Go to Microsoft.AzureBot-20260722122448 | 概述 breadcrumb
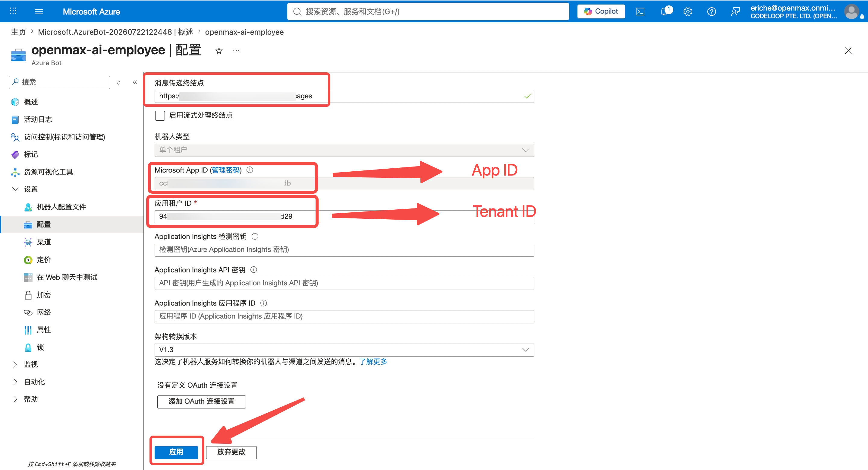 pyautogui.click(x=115, y=32)
